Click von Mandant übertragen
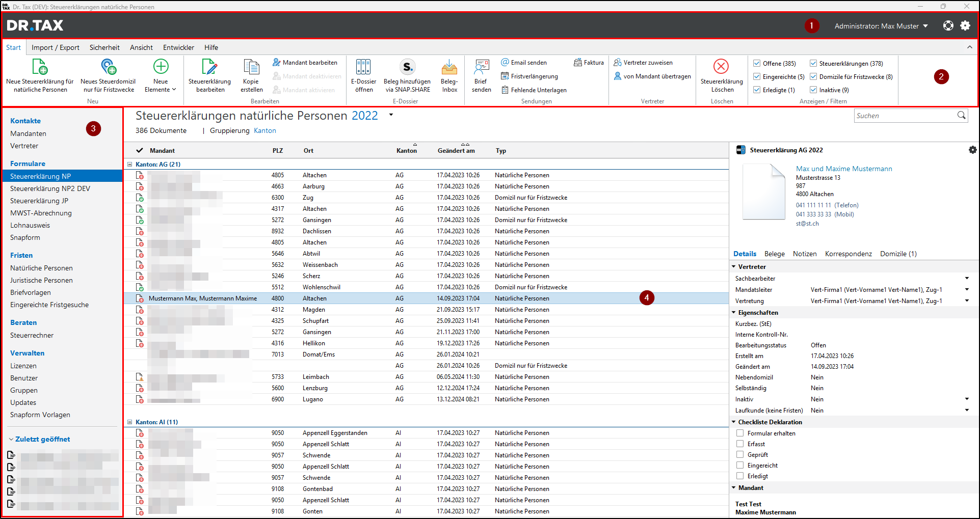The width and height of the screenshot is (980, 519). 652,76
